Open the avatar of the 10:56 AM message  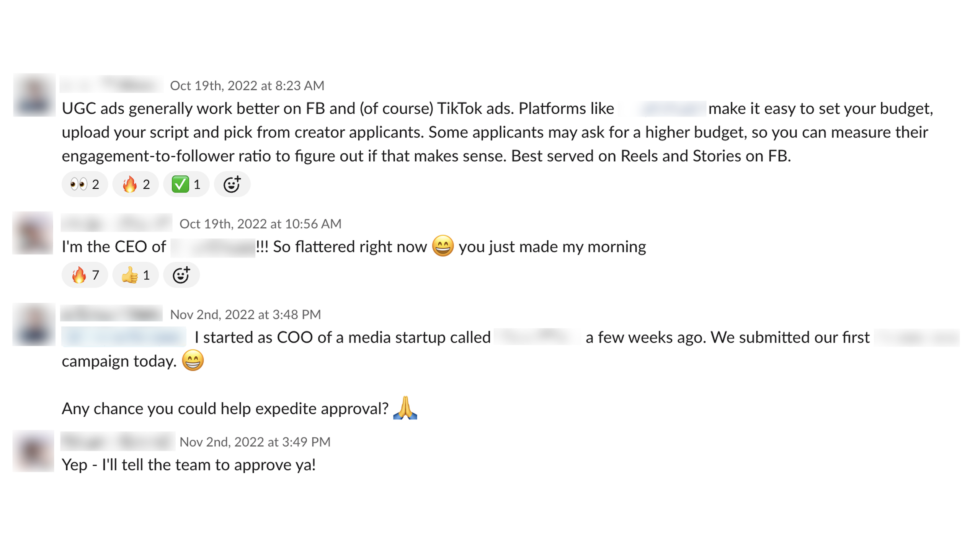point(33,233)
